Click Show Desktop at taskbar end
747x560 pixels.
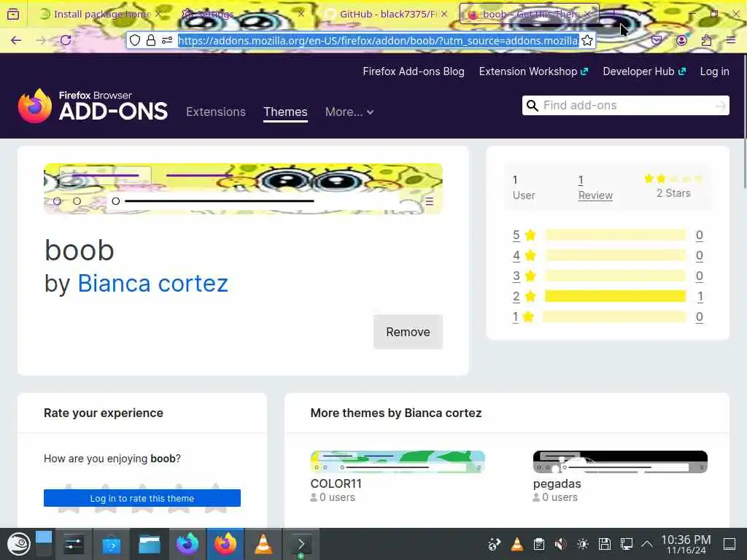[729, 544]
